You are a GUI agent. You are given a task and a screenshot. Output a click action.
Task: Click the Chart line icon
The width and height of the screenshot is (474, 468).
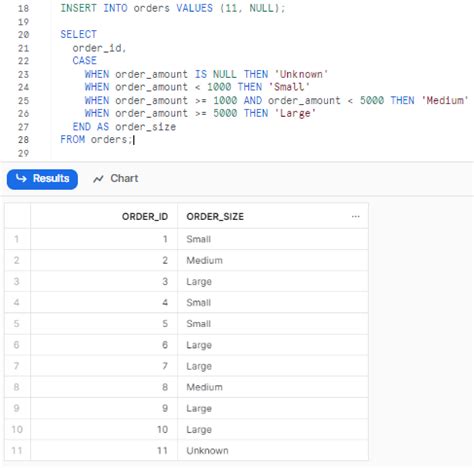click(98, 179)
